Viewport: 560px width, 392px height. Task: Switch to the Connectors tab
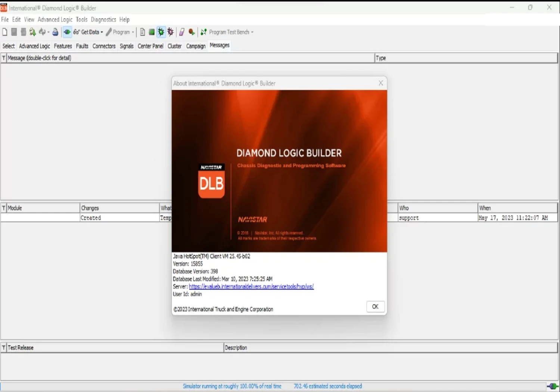click(104, 46)
